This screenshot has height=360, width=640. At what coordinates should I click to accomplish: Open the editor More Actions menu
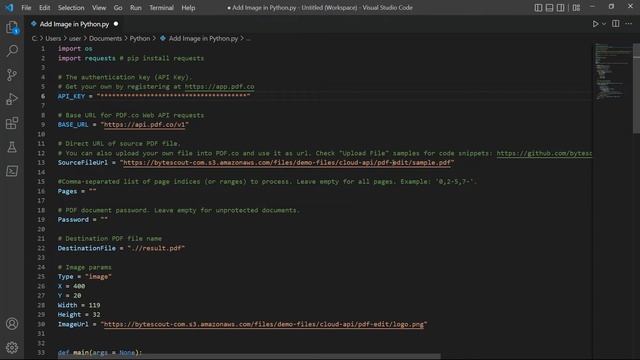coord(629,24)
